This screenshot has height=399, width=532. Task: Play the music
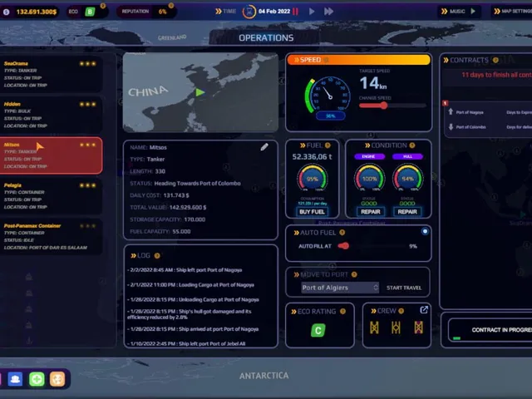(x=473, y=11)
